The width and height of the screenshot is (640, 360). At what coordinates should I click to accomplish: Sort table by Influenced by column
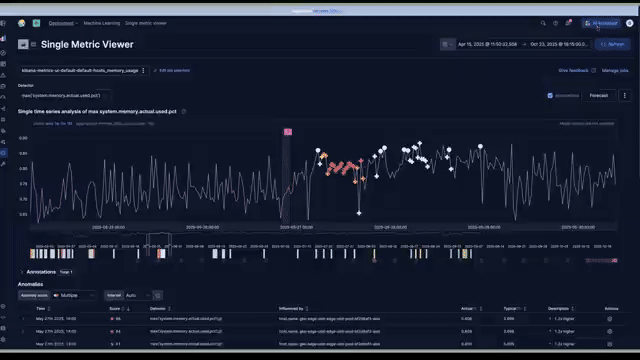tap(293, 309)
